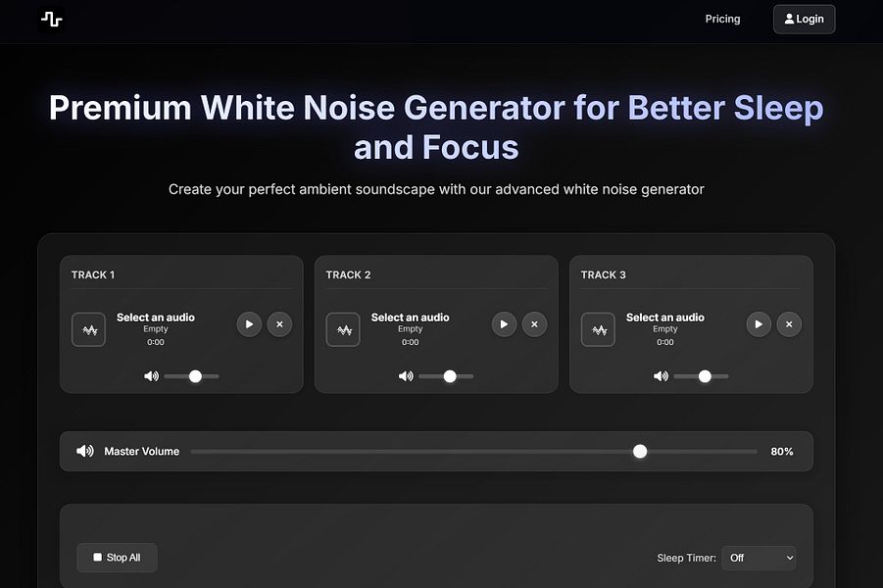Click the Master Volume speaker icon
The width and height of the screenshot is (883, 588).
pos(84,451)
